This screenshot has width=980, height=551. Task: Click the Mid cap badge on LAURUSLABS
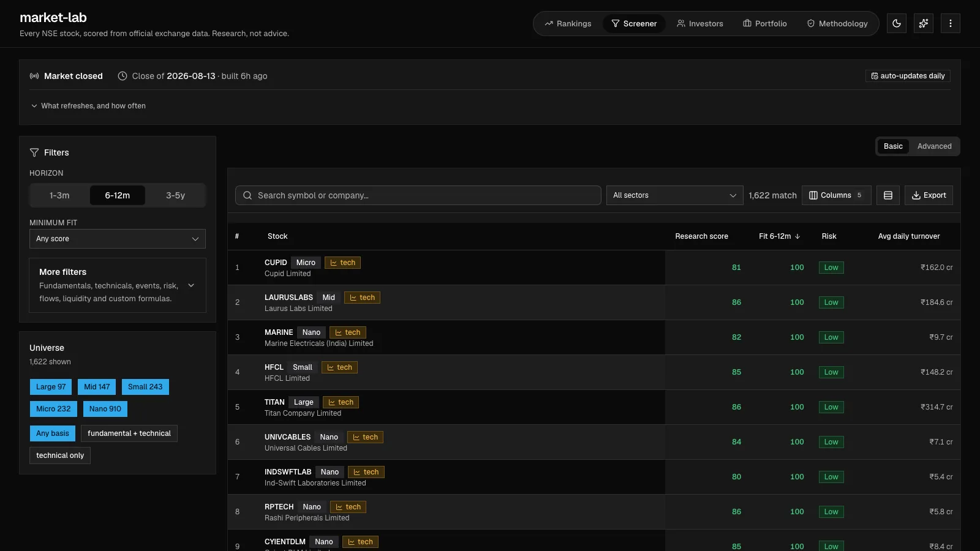(329, 298)
